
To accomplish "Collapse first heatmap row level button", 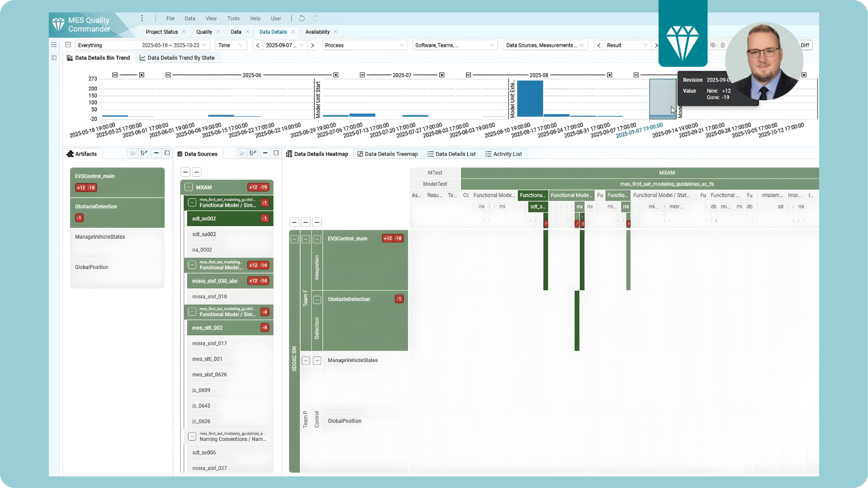I will point(294,222).
